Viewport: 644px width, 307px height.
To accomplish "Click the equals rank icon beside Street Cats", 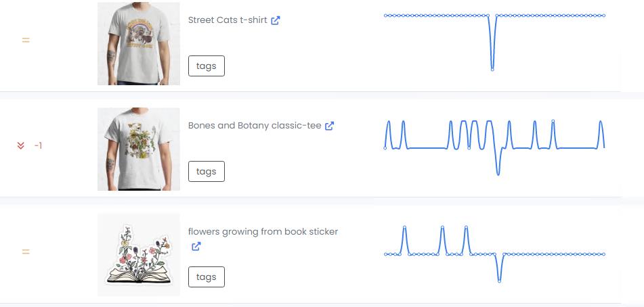I will click(x=26, y=41).
